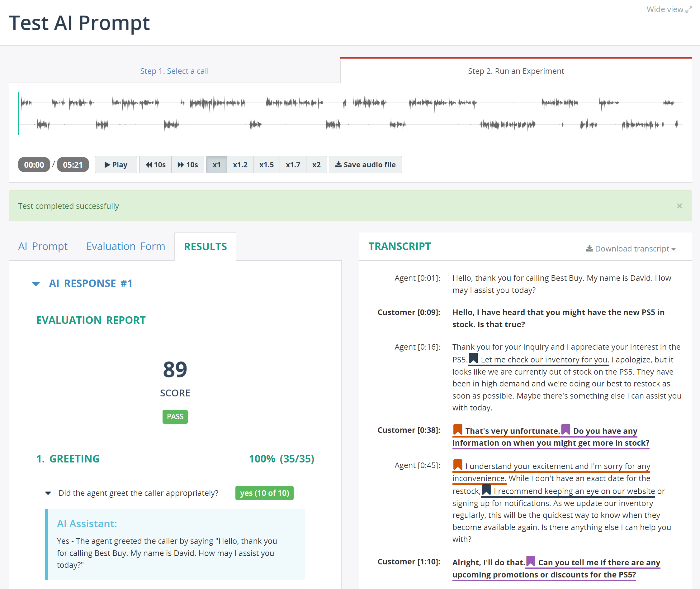This screenshot has height=589, width=700.
Task: Select x1.5 playback speed
Action: tap(267, 164)
